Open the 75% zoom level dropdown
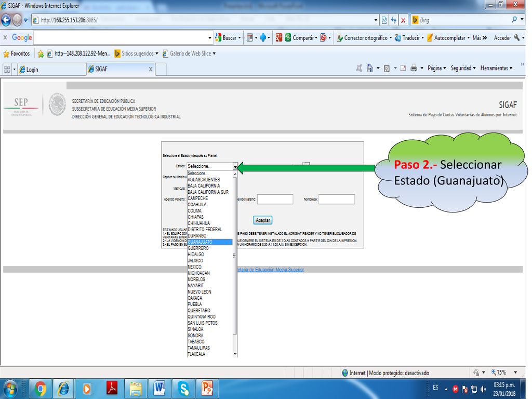This screenshot has height=399, width=532. click(515, 373)
